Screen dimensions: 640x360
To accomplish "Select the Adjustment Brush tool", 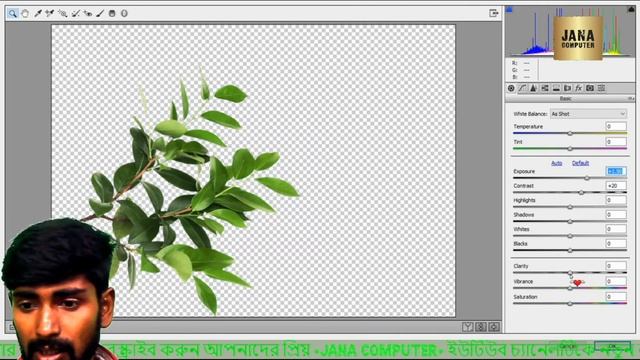I will pyautogui.click(x=100, y=13).
